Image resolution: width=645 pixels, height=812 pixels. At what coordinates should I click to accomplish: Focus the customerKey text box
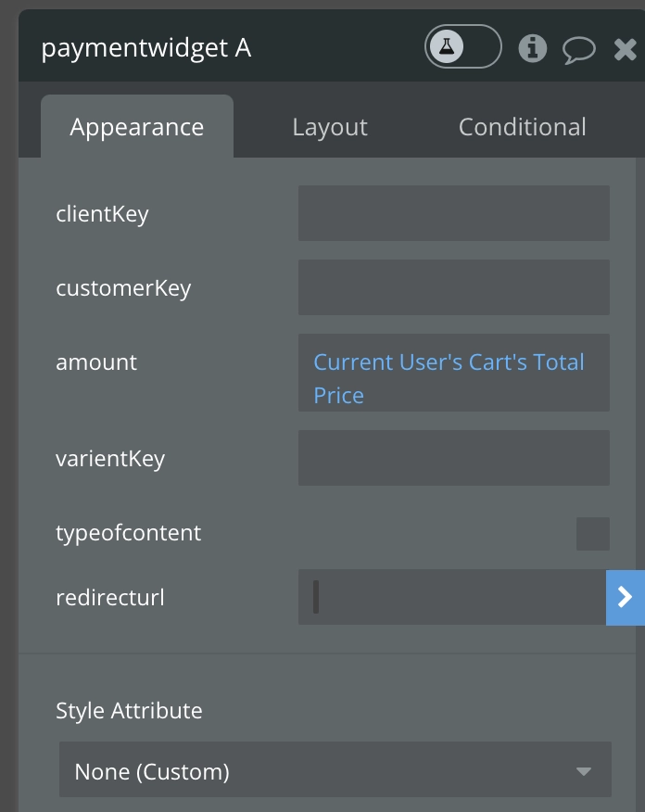point(453,287)
